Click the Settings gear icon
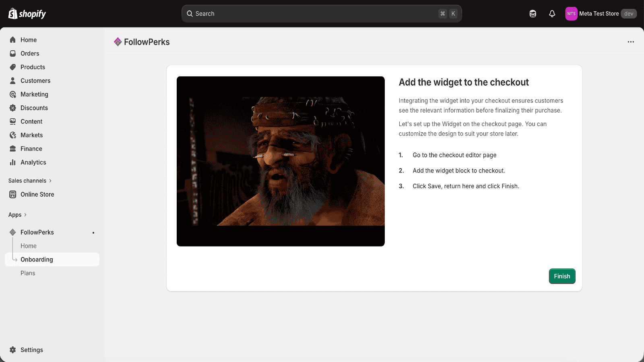Image resolution: width=644 pixels, height=362 pixels. tap(13, 350)
